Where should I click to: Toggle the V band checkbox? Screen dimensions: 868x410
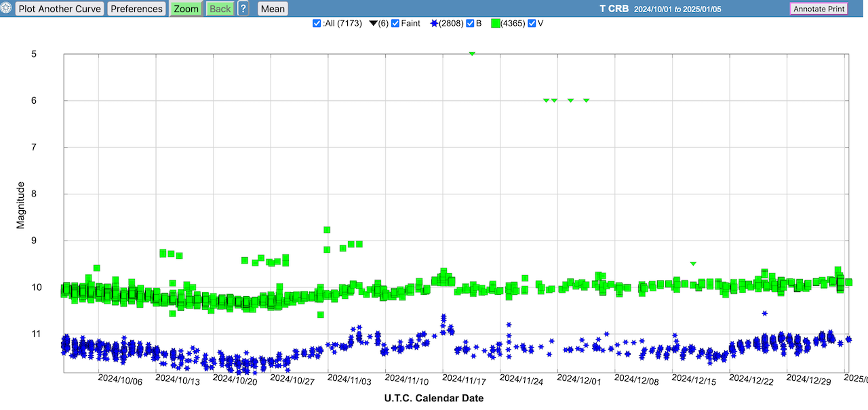click(532, 24)
